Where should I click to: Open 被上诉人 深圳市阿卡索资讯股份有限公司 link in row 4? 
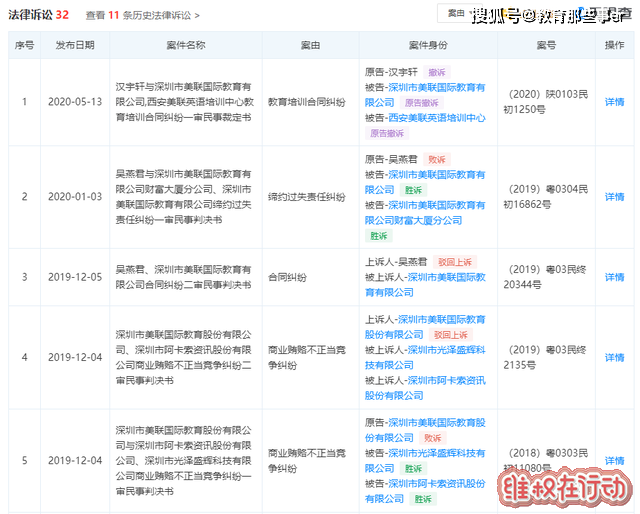click(x=425, y=388)
